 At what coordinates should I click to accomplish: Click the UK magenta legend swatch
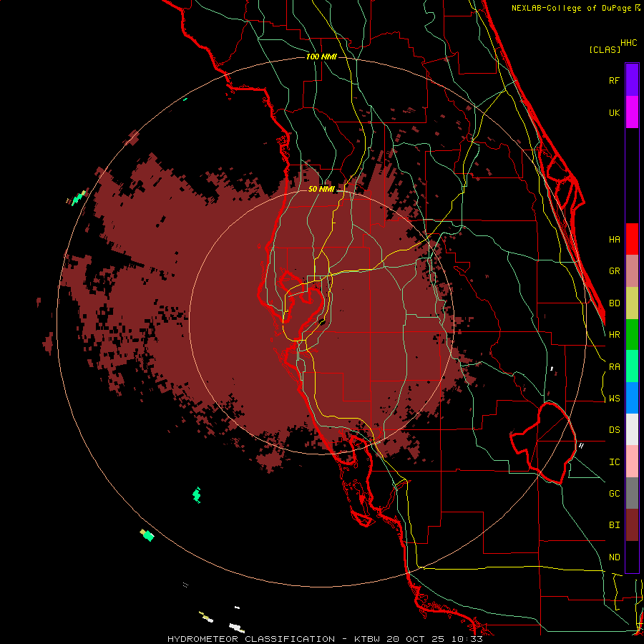pos(632,112)
